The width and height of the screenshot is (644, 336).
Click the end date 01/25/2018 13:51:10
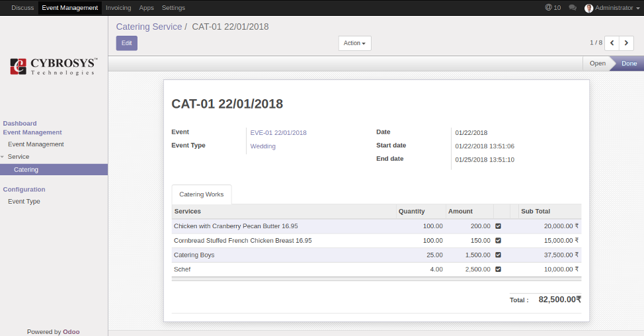[485, 160]
